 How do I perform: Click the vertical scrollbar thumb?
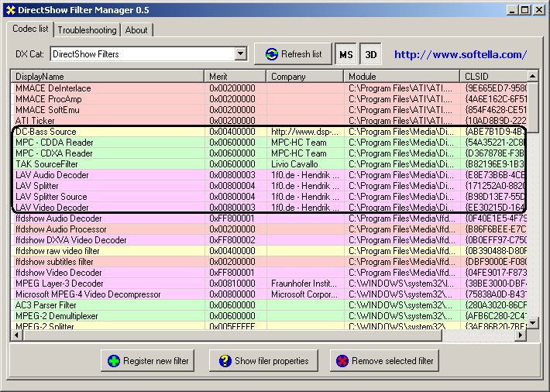(533, 108)
